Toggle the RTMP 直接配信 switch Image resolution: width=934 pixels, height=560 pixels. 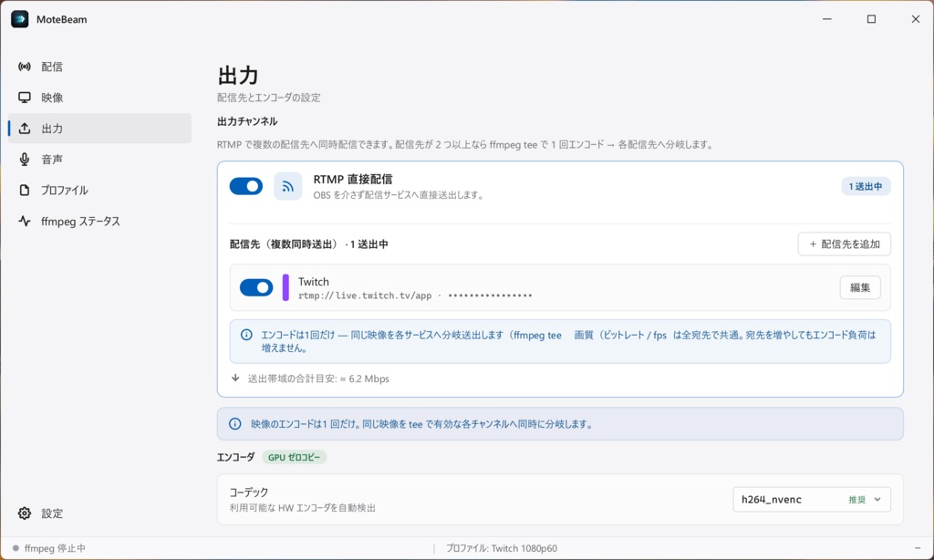pyautogui.click(x=246, y=186)
